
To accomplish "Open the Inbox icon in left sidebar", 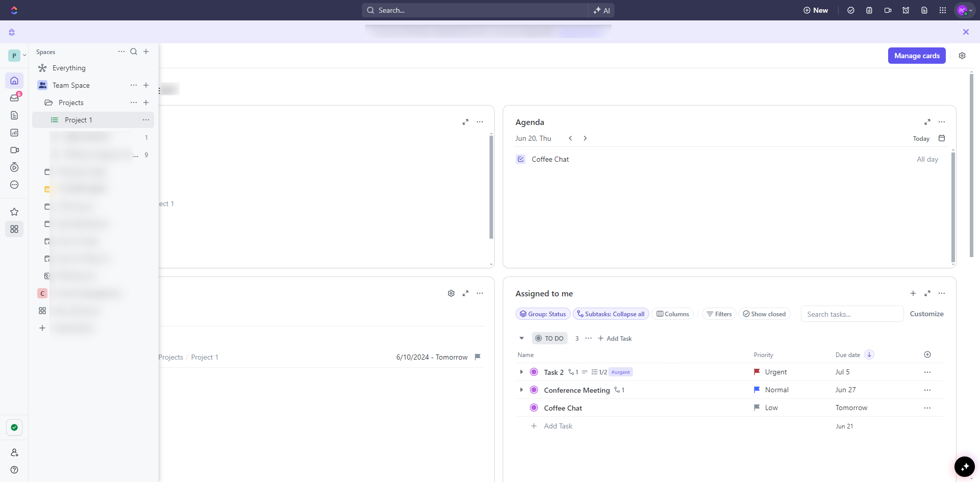I will click(14, 98).
